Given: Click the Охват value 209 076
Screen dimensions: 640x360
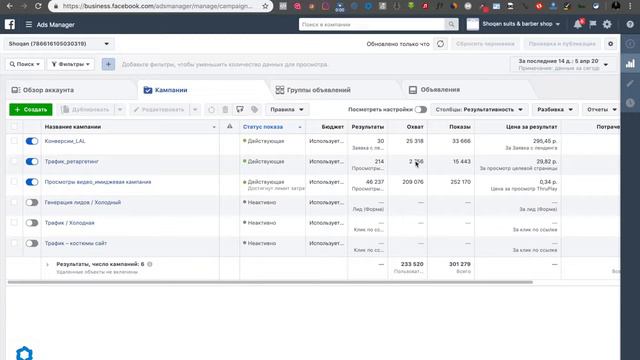Looking at the screenshot, I should click(413, 182).
